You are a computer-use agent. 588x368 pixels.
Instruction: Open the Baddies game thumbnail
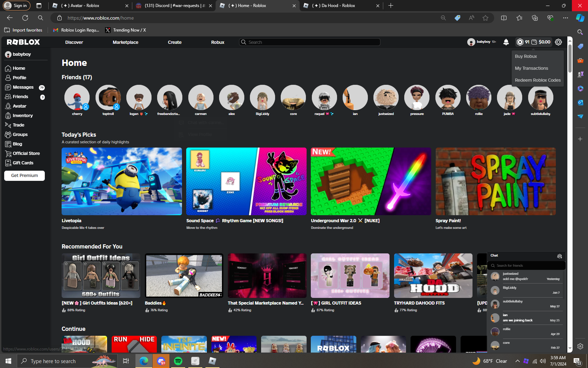[184, 276]
